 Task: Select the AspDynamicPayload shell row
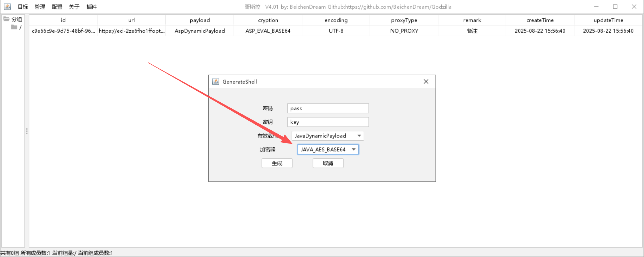pyautogui.click(x=199, y=31)
